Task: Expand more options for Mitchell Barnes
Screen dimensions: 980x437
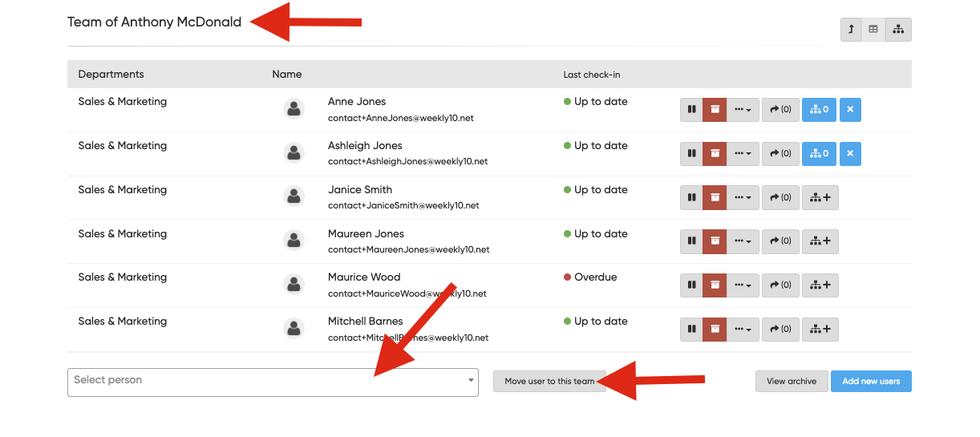Action: [x=743, y=329]
